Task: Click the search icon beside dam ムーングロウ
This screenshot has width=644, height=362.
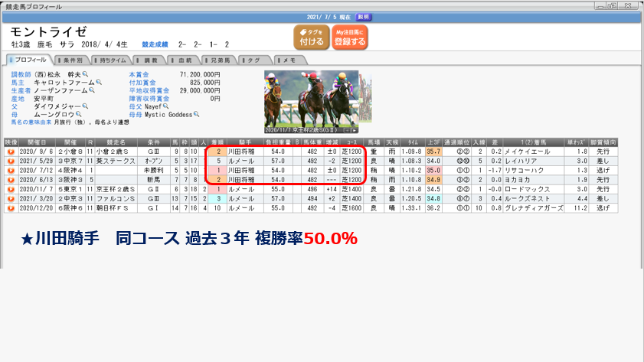Action: point(80,114)
